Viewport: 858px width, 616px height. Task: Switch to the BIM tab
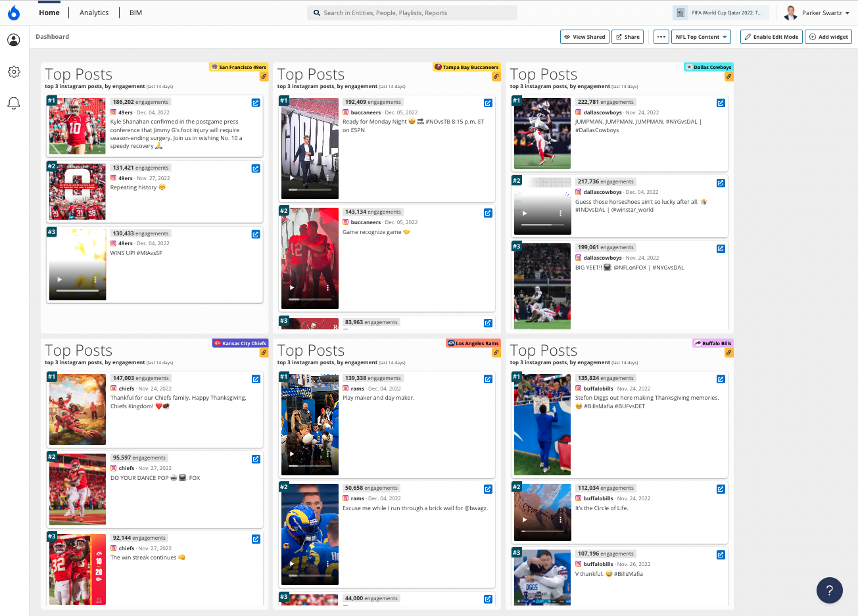[135, 12]
